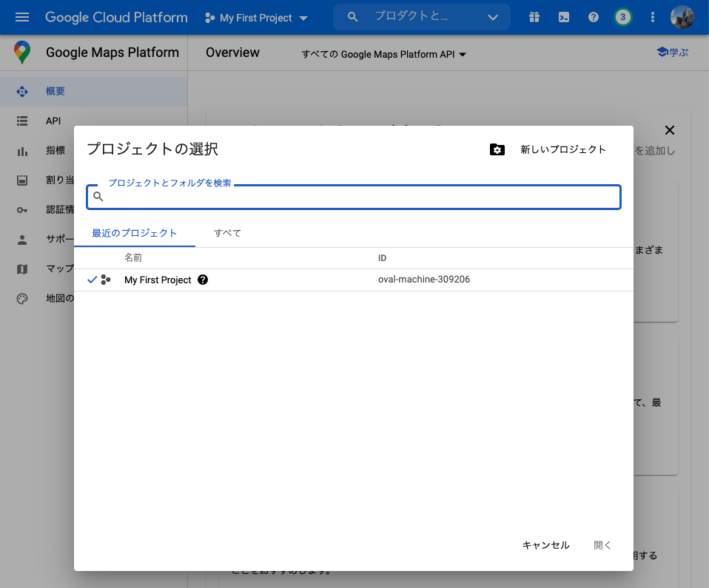Click the マップ map icon in sidebar
This screenshot has width=709, height=588.
[x=21, y=268]
